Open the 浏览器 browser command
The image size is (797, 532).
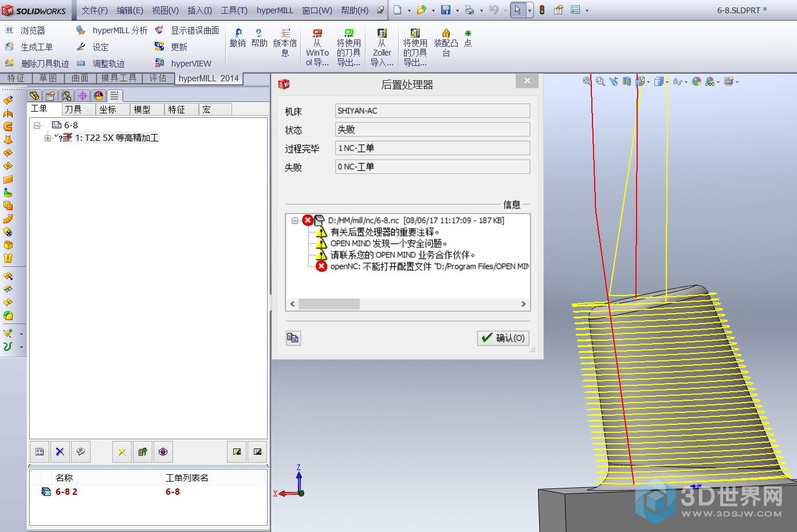click(25, 30)
